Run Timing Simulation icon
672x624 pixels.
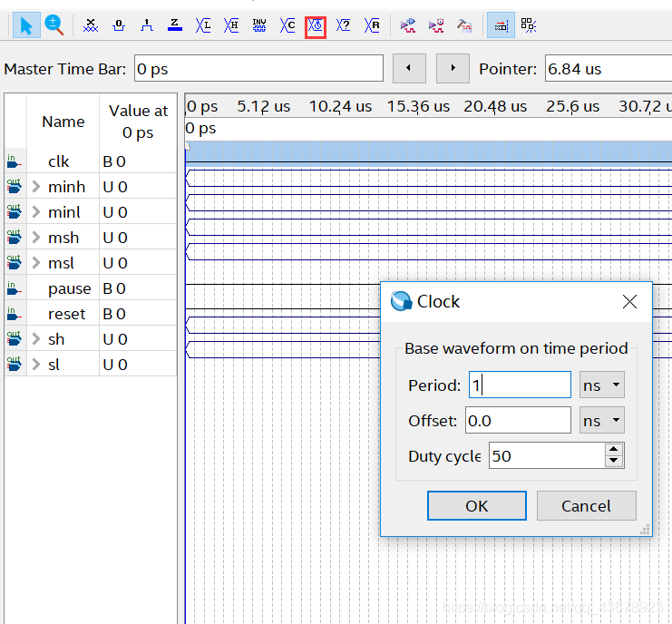pyautogui.click(x=436, y=25)
